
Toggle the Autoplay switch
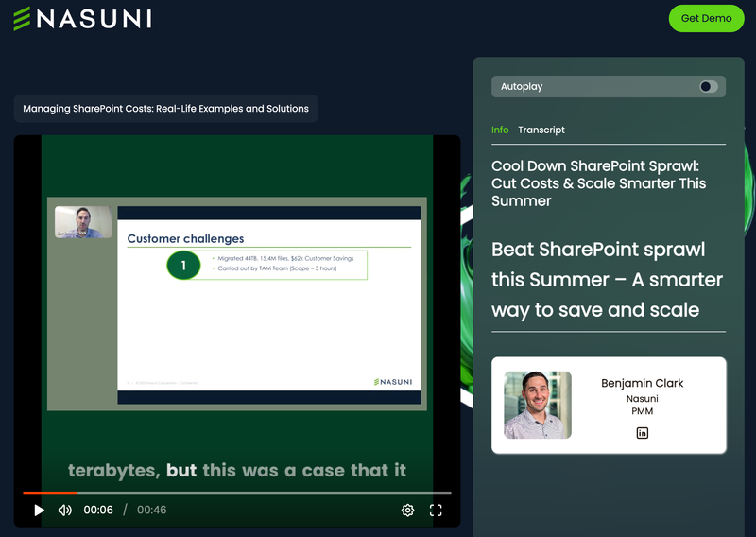[708, 86]
